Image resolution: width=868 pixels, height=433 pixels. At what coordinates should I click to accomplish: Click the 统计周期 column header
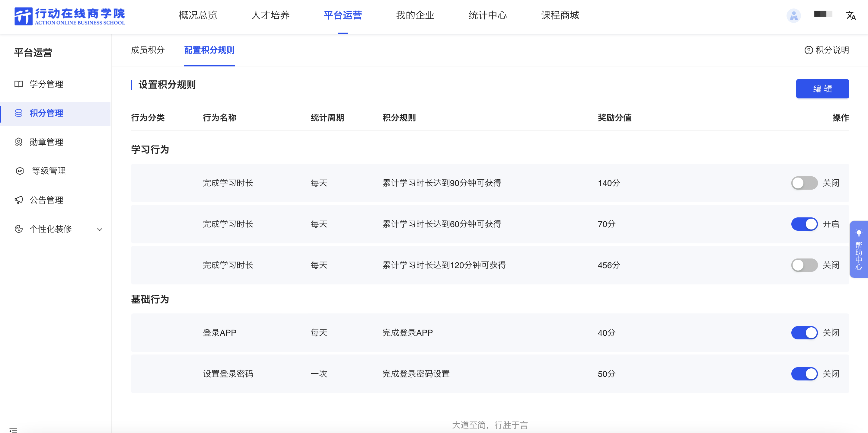click(327, 118)
